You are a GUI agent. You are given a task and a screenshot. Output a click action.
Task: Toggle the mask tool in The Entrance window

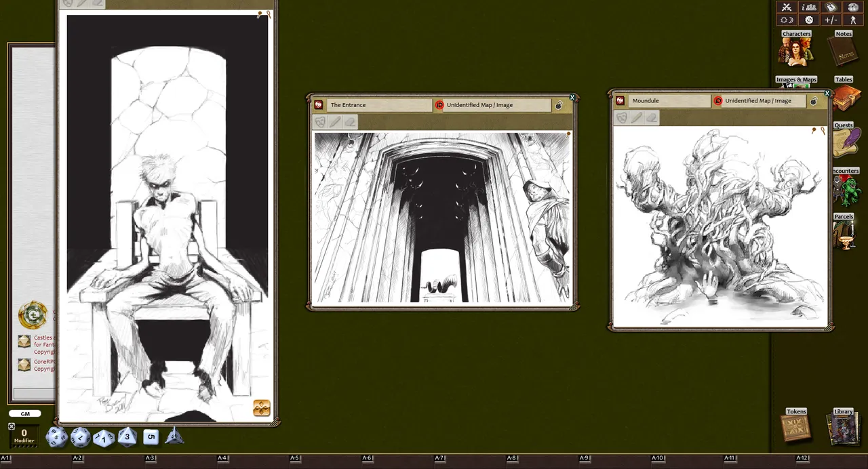point(320,122)
